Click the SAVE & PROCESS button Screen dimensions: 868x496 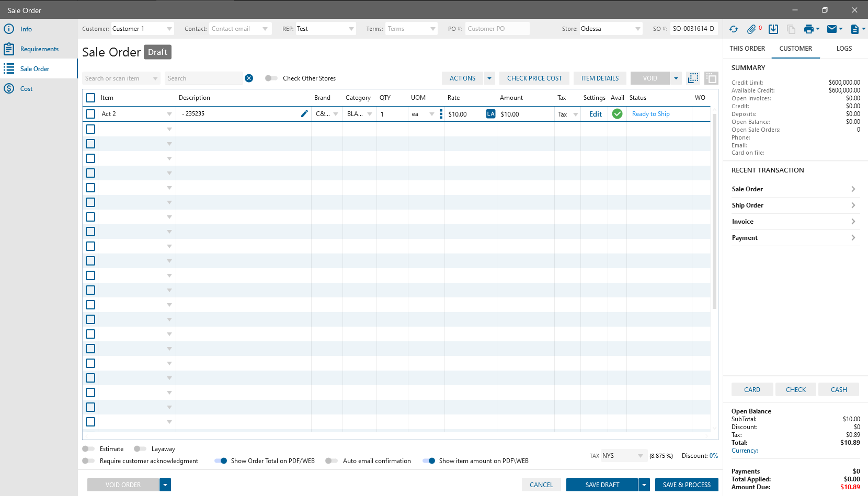click(x=687, y=485)
